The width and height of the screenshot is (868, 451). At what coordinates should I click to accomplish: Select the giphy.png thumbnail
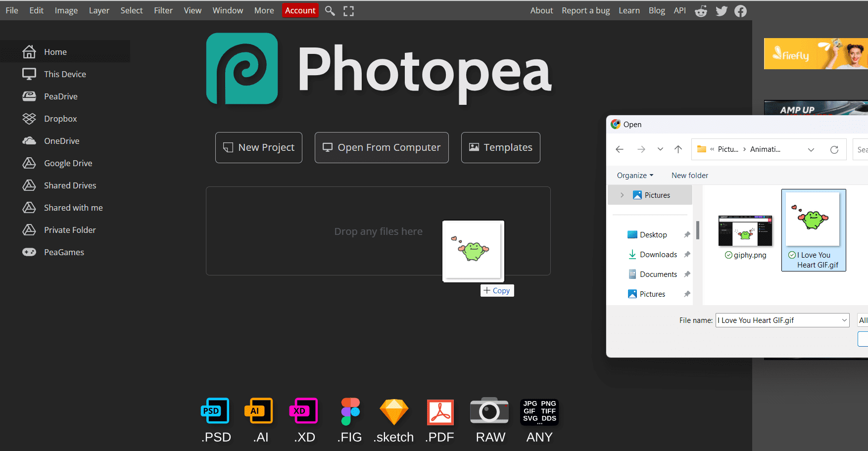click(x=745, y=231)
